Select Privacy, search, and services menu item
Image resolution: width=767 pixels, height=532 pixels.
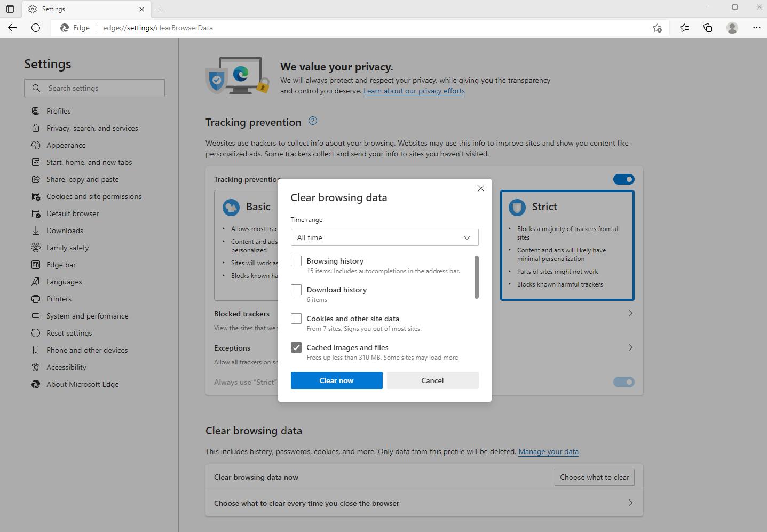92,128
